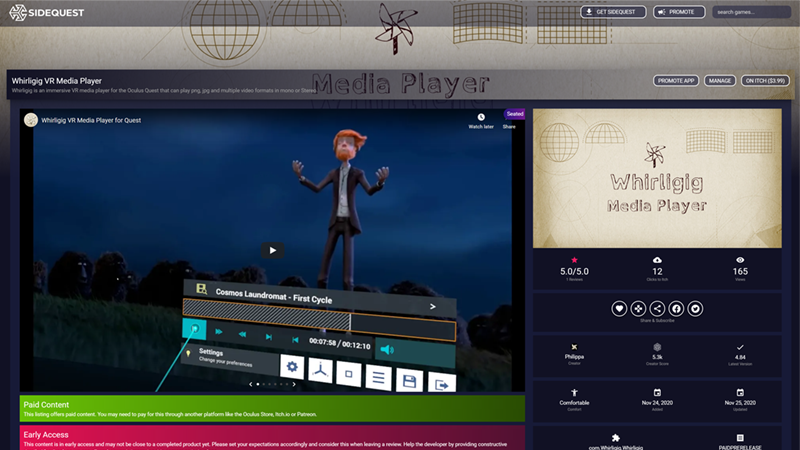This screenshot has width=800, height=450.
Task: Click the Get SideQuest button
Action: (x=613, y=12)
